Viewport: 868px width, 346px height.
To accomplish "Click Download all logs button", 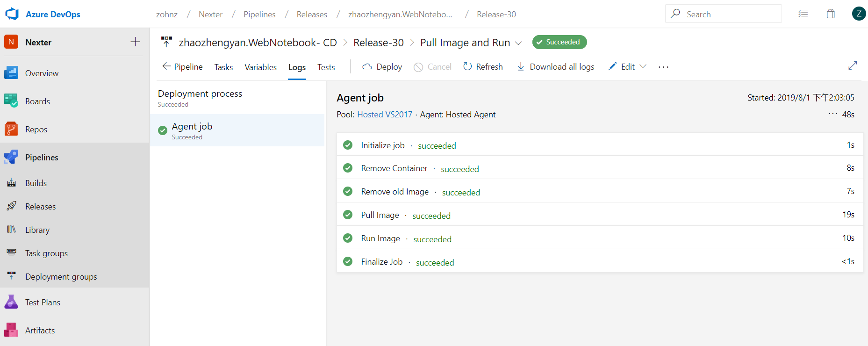I will (x=555, y=67).
